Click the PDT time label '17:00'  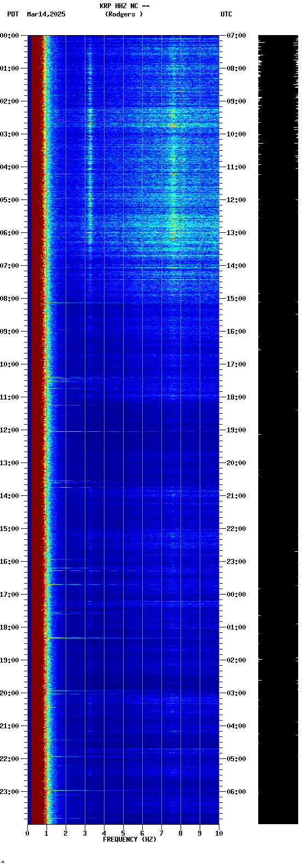(x=9, y=595)
